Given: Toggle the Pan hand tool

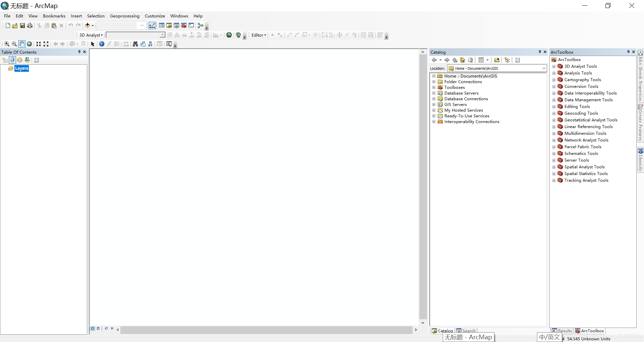Looking at the screenshot, I should coord(22,44).
